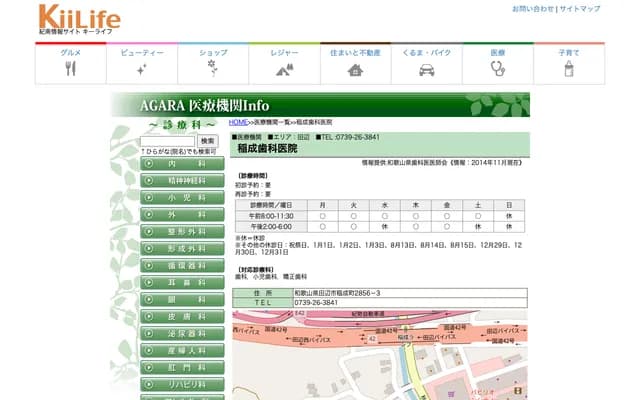Open the 精神神経科 department button
This screenshot has width=640, height=400.
(182, 181)
